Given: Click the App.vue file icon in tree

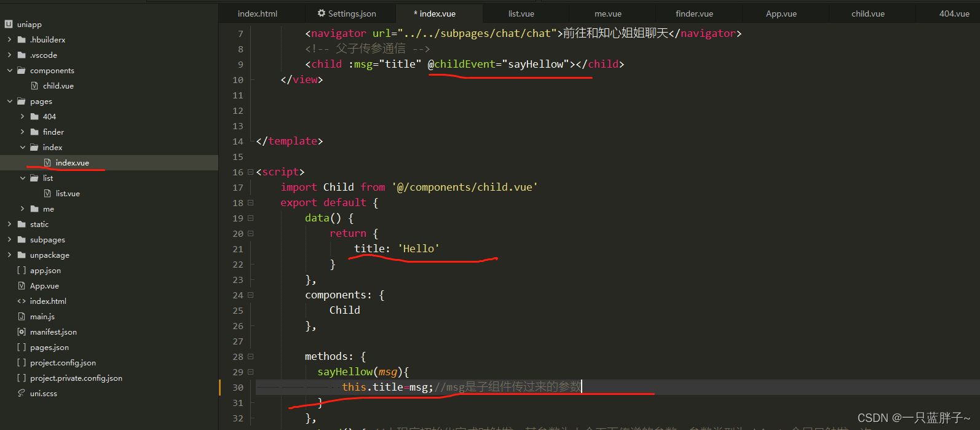Looking at the screenshot, I should point(22,285).
